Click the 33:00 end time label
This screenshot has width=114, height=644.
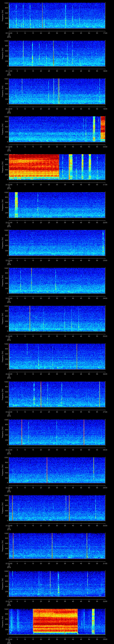point(105,639)
